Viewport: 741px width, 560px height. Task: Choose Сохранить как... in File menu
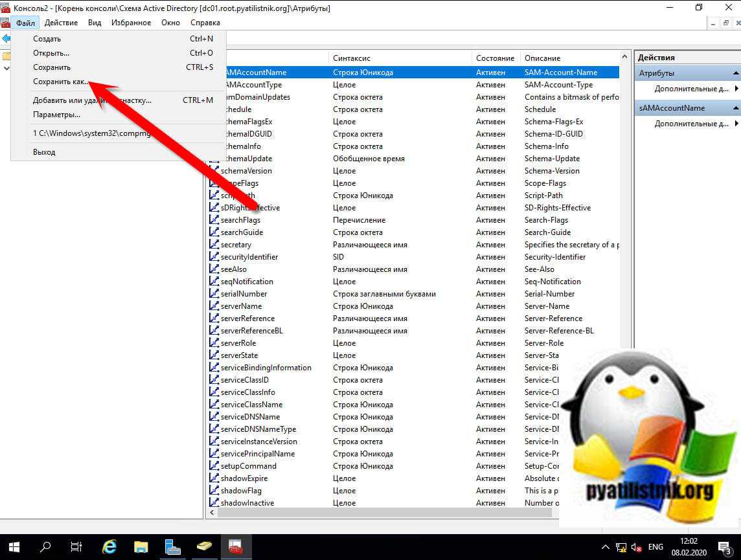click(x=61, y=82)
